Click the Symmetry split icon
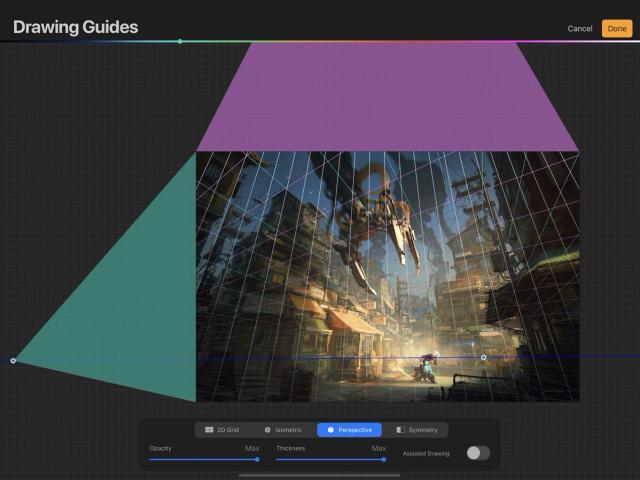 tap(400, 430)
